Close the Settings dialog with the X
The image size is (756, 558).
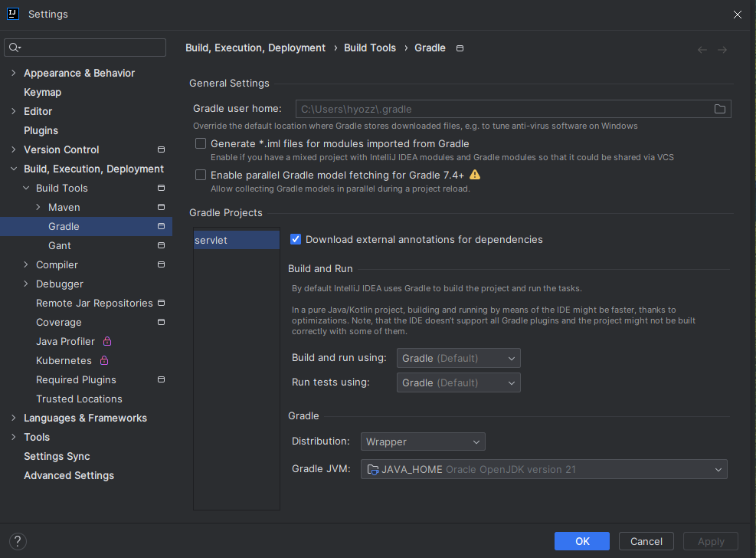point(737,15)
